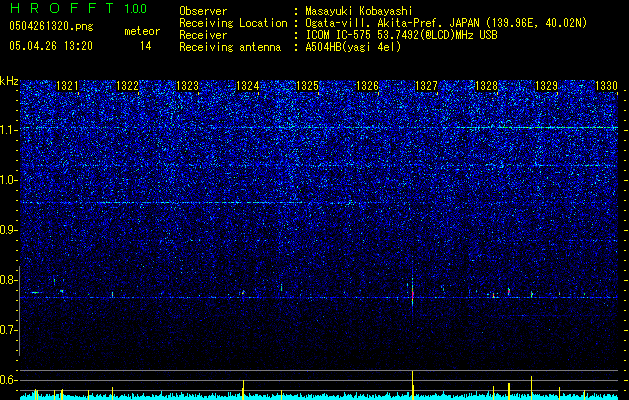Click the 1323 time marker

(187, 86)
